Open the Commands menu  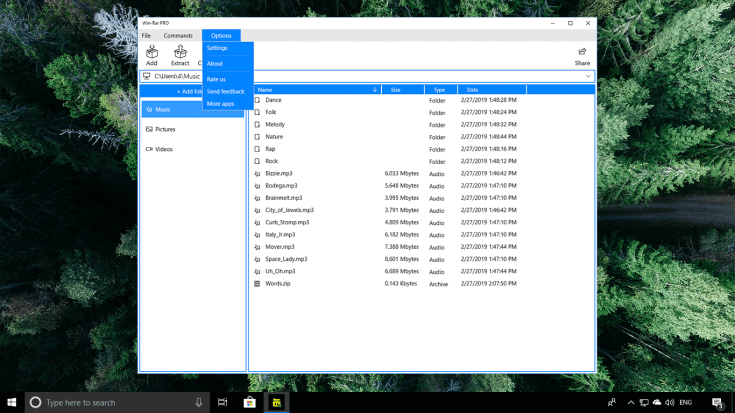pyautogui.click(x=178, y=35)
